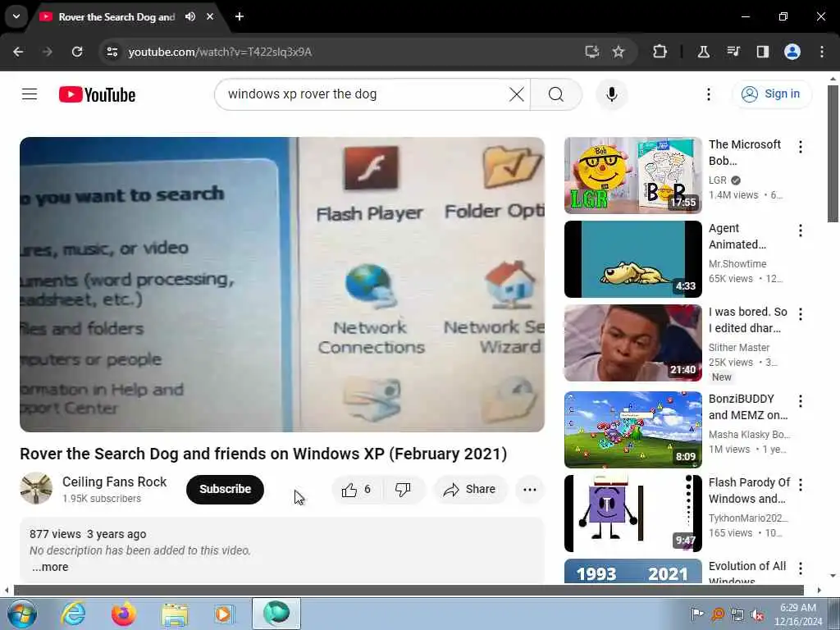Dislike the video with thumbs down
The width and height of the screenshot is (840, 630).
404,489
